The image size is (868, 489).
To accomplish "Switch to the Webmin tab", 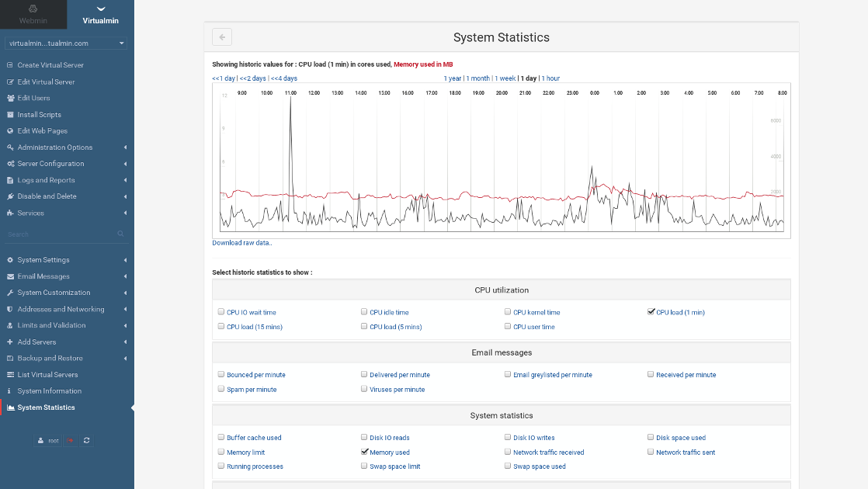I will point(33,15).
